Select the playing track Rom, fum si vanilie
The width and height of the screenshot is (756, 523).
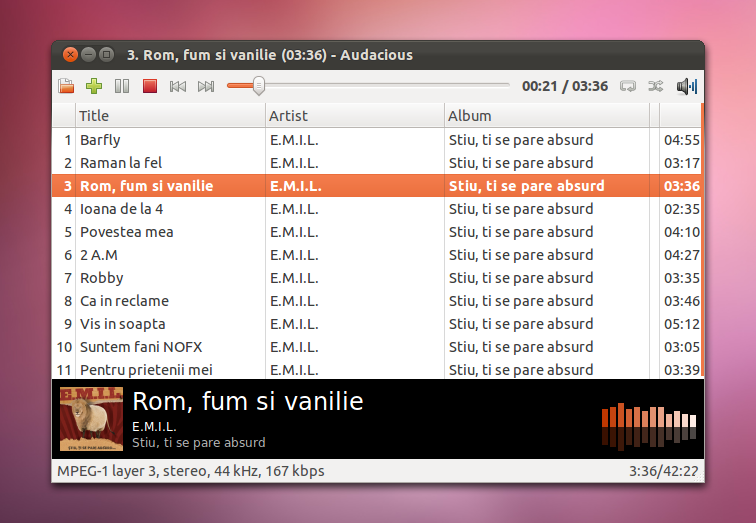376,186
